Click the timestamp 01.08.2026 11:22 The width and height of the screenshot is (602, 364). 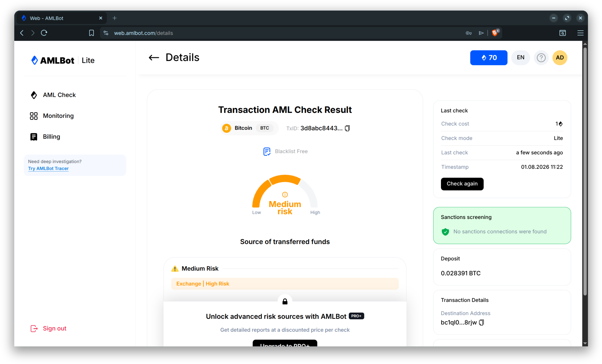(542, 167)
